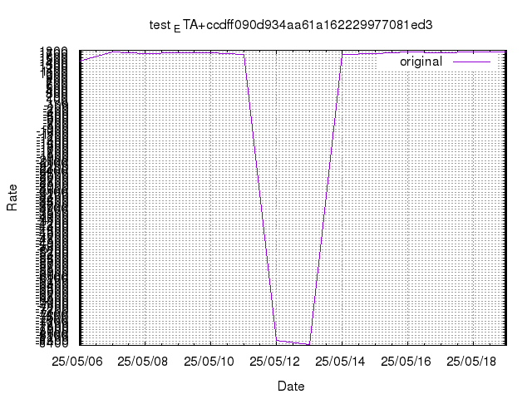Click the purple legend line sample
Screen dimensions: 532x399
coord(471,62)
